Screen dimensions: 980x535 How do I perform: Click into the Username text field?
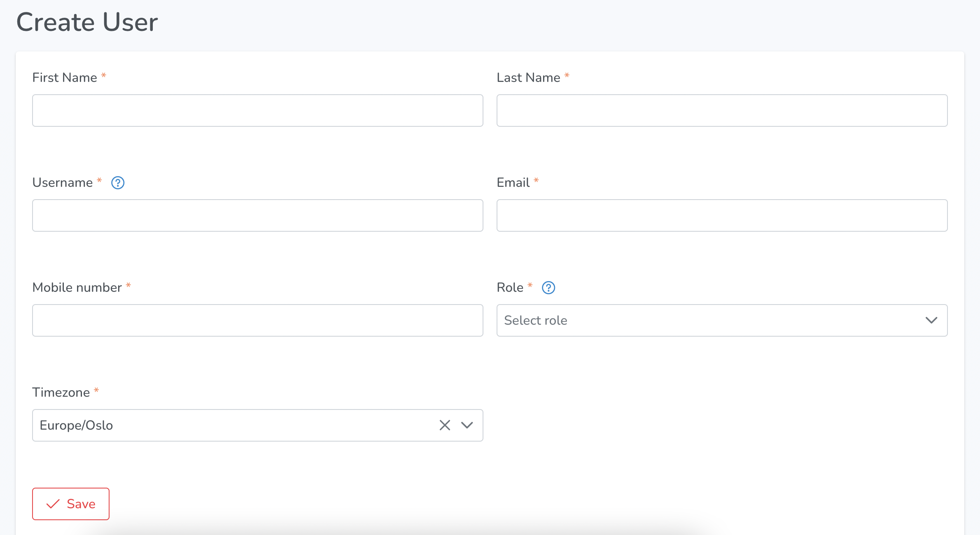point(257,215)
